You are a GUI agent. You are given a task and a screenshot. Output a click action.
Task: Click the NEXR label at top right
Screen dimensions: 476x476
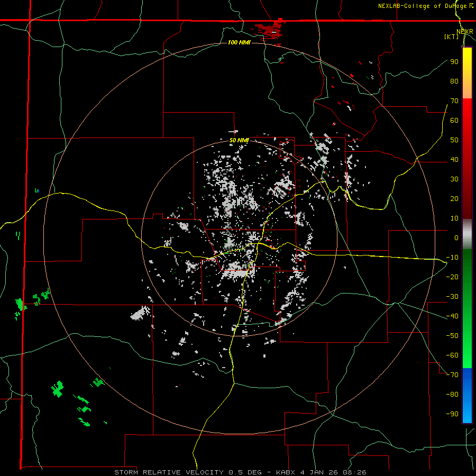(x=465, y=32)
